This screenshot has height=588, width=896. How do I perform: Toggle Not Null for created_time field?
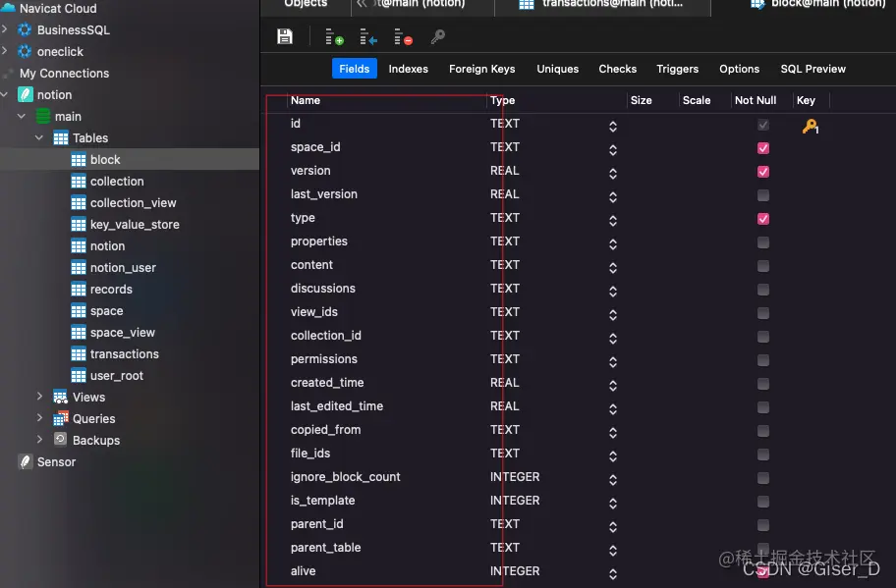pyautogui.click(x=762, y=384)
